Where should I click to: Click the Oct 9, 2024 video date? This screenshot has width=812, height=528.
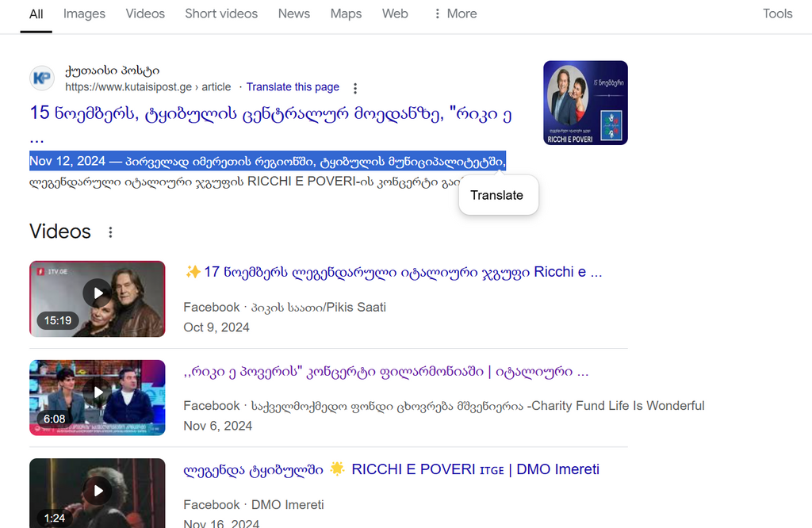(x=216, y=327)
